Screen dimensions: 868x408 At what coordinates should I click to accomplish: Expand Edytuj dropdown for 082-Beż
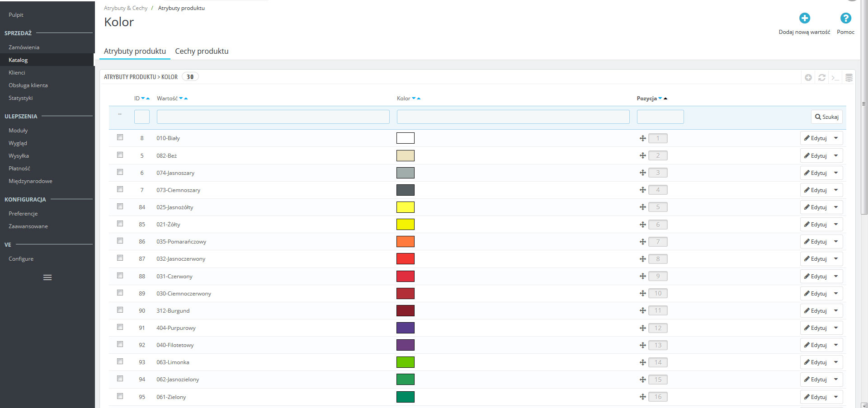click(x=836, y=155)
